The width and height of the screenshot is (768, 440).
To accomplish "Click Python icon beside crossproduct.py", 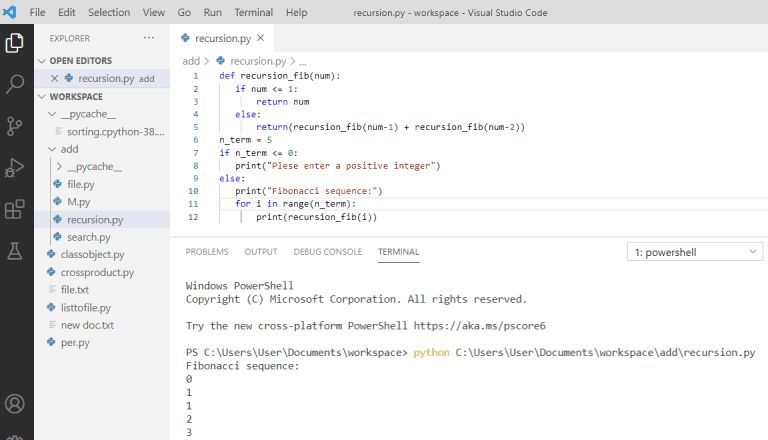I will [x=51, y=272].
